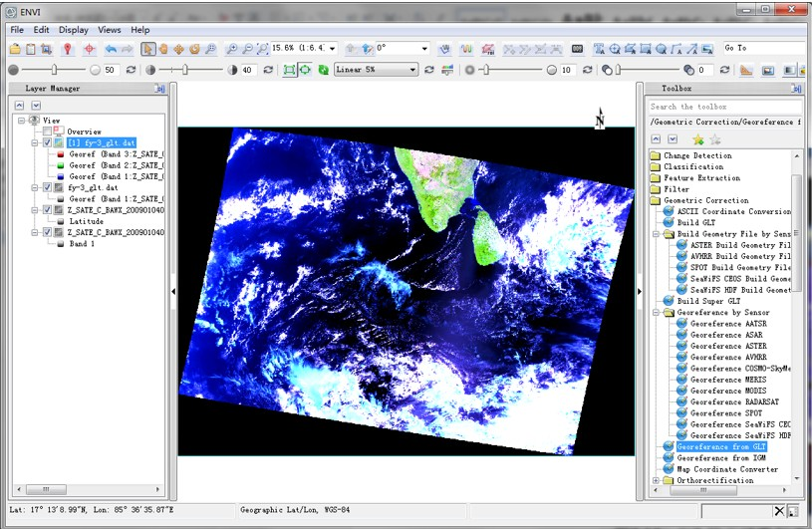
Task: Click the Mensuration 009 icon
Action: click(578, 49)
